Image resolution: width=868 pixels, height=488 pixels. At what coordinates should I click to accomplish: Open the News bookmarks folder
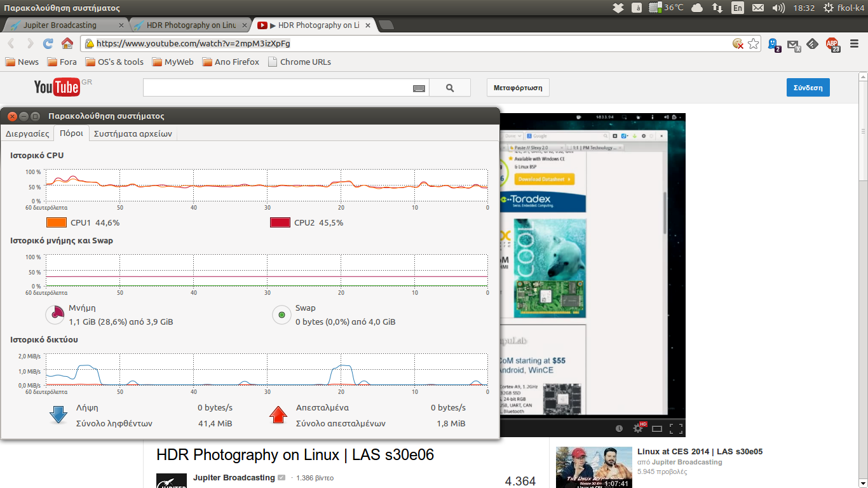[x=22, y=62]
